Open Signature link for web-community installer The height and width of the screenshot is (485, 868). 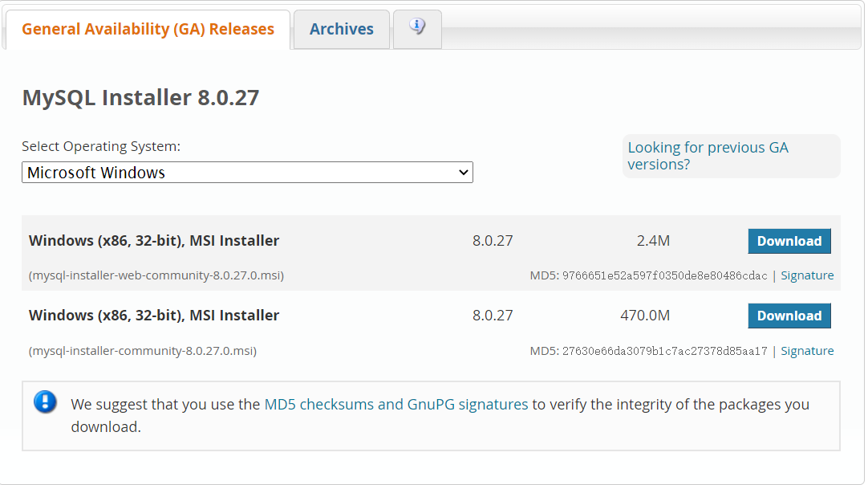click(807, 275)
